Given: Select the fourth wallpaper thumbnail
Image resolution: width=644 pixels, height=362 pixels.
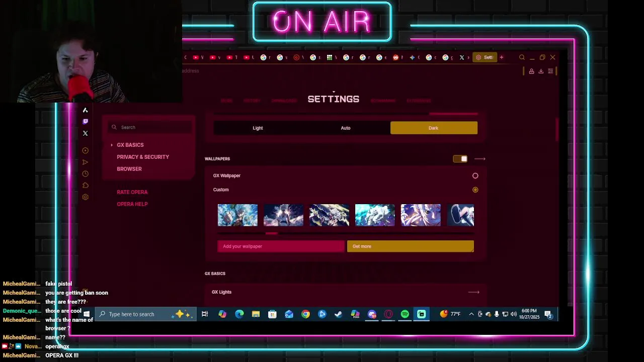Looking at the screenshot, I should pos(375,215).
